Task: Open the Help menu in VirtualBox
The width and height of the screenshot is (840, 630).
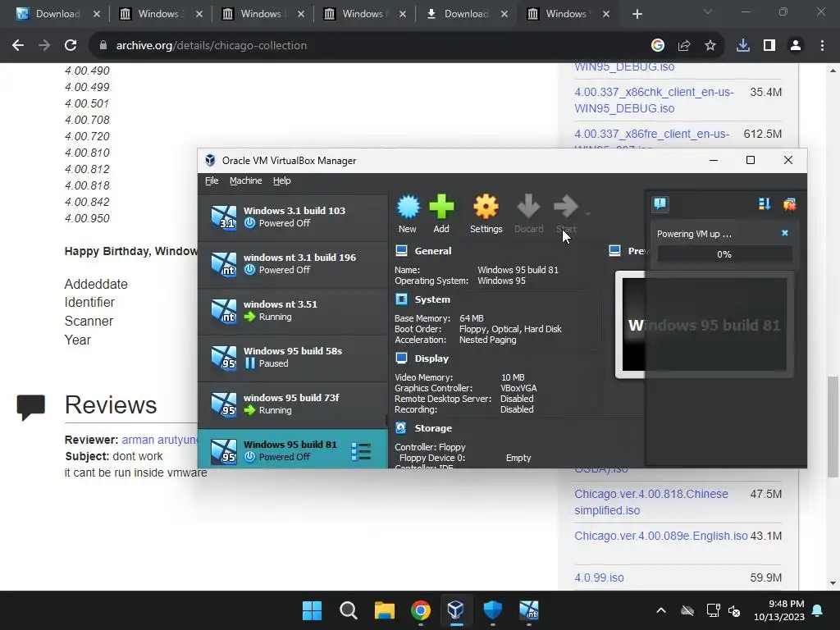Action: coord(282,180)
